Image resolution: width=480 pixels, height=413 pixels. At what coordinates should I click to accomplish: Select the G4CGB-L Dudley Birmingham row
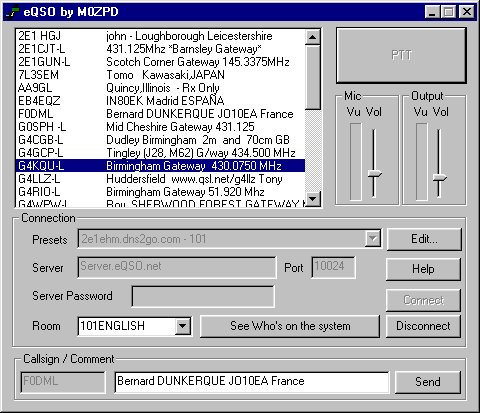[x=160, y=140]
